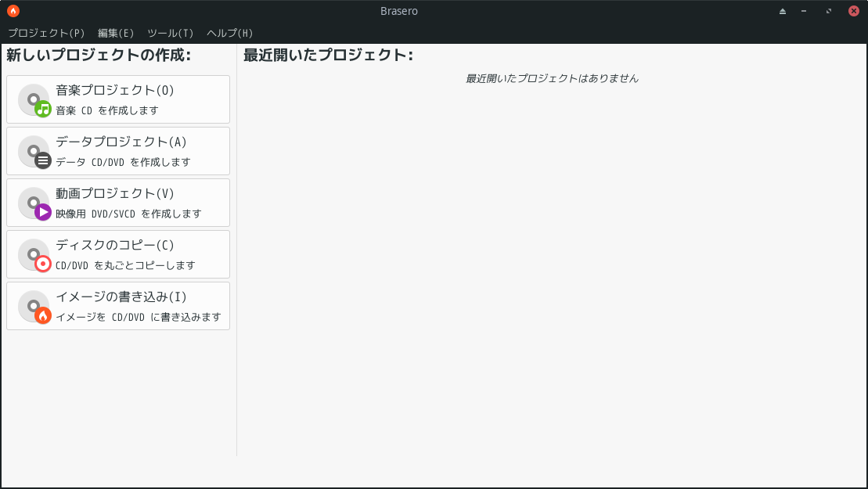The image size is (868, 489).
Task: Maximize the Brasero window
Action: 829,11
